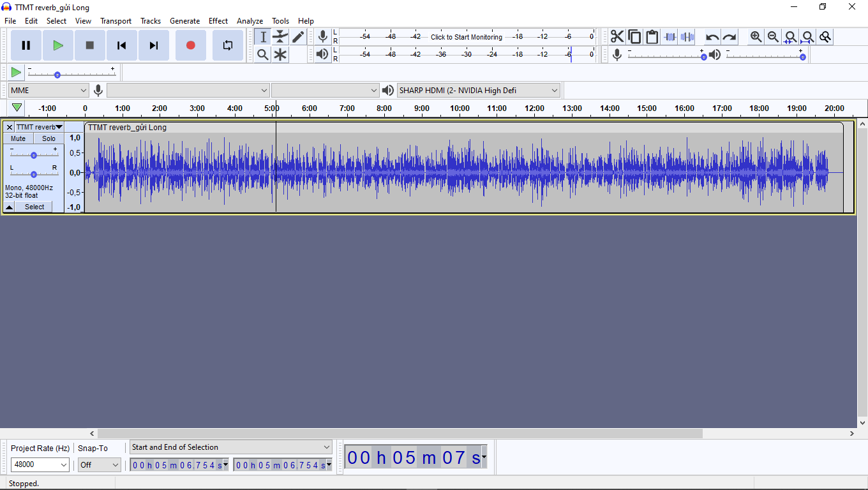The height and width of the screenshot is (490, 868).
Task: Click Trim audio outside selection icon
Action: point(670,37)
